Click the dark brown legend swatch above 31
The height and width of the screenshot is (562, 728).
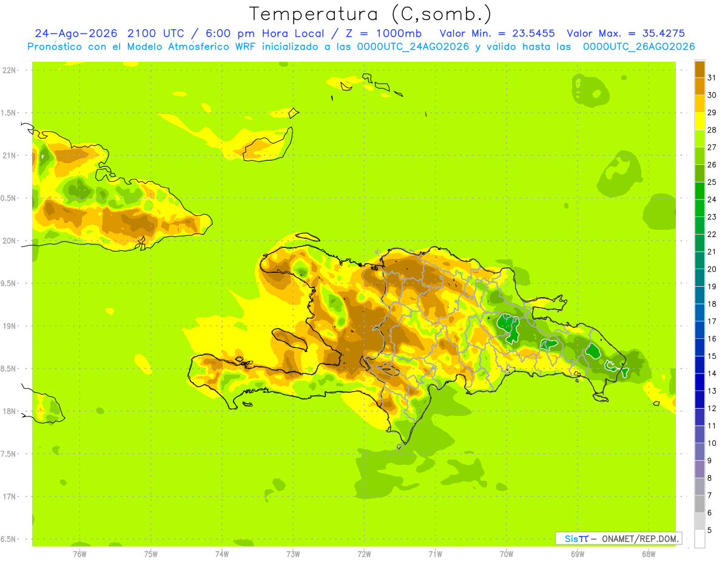[699, 69]
